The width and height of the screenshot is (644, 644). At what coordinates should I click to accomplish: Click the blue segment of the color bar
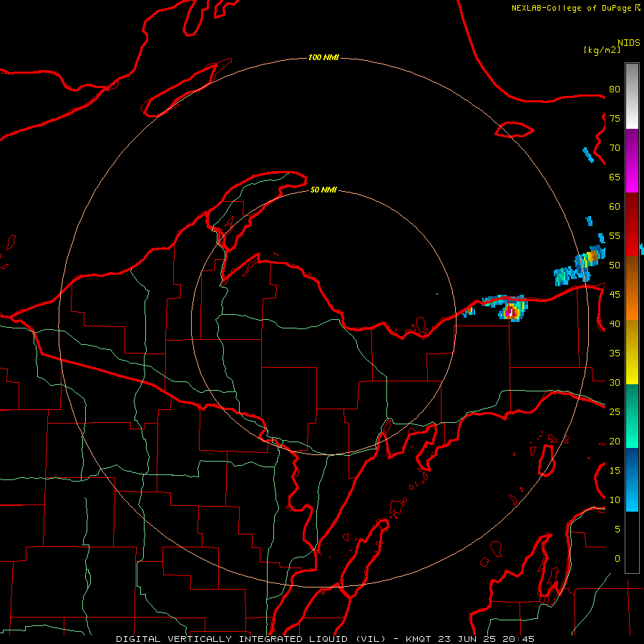pyautogui.click(x=632, y=479)
